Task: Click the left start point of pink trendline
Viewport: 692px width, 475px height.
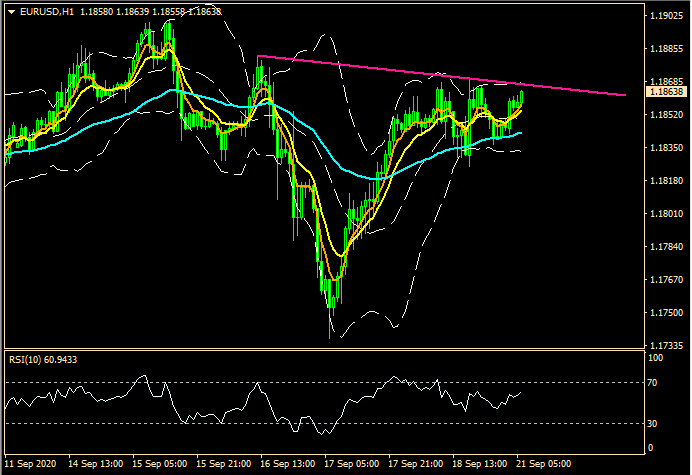Action: (x=258, y=56)
